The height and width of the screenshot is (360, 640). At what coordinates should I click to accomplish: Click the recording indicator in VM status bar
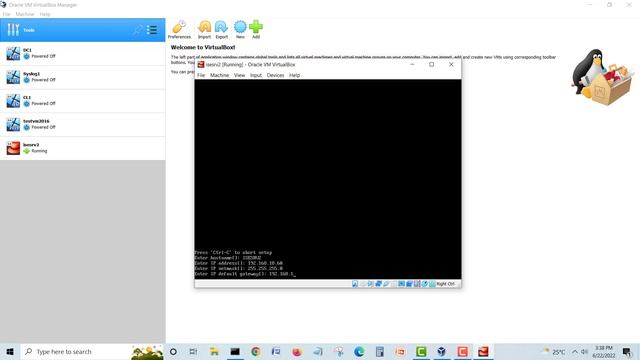409,284
